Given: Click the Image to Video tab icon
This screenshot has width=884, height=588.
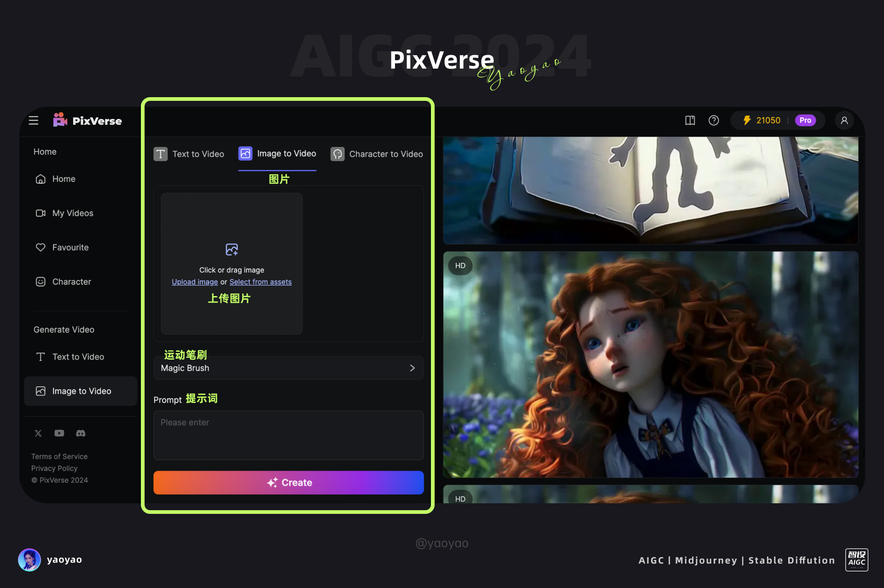Looking at the screenshot, I should coord(245,153).
